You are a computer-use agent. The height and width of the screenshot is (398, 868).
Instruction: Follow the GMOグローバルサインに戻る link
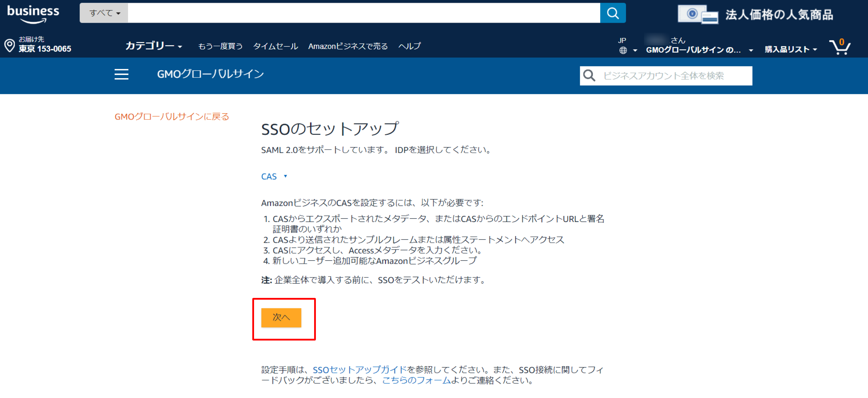coord(172,117)
